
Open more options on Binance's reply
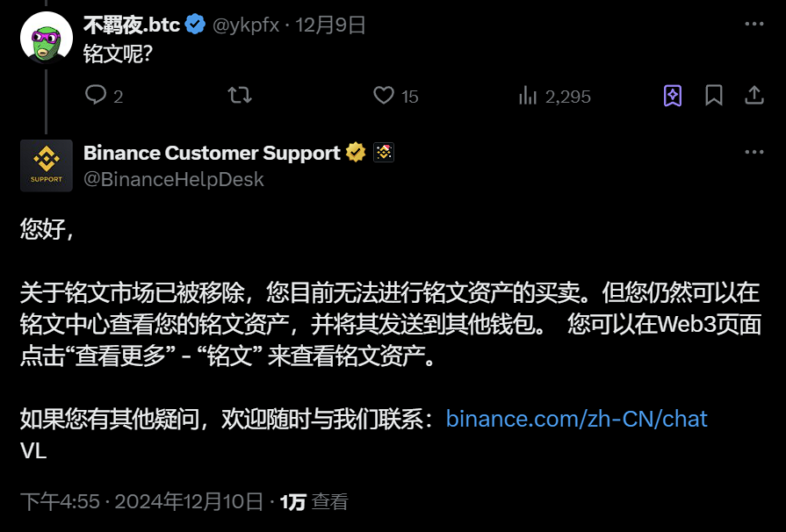754,152
